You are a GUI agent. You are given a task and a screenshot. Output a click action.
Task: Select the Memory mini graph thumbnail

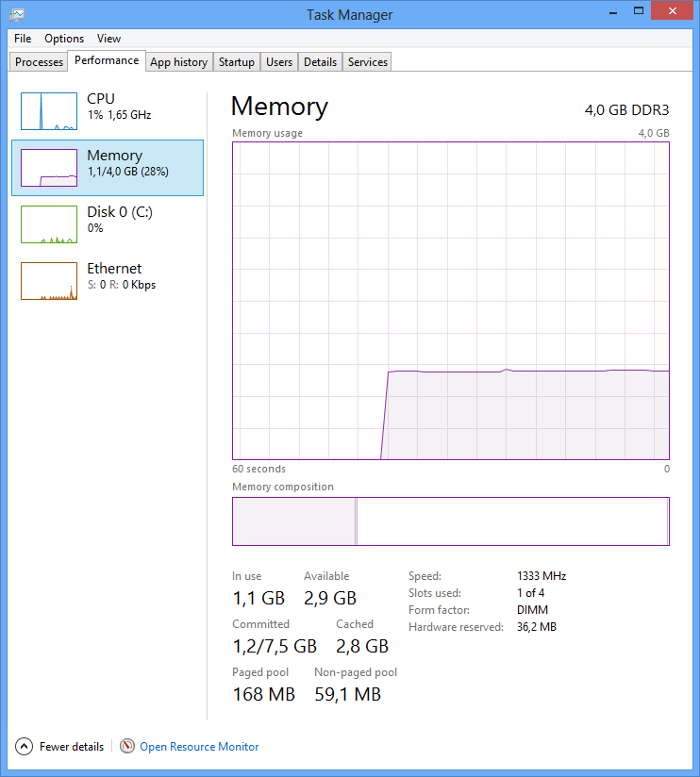click(x=49, y=168)
